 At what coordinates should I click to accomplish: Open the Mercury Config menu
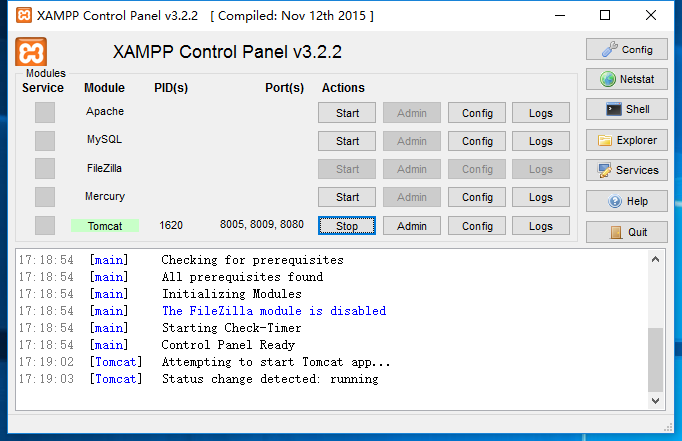pos(477,197)
